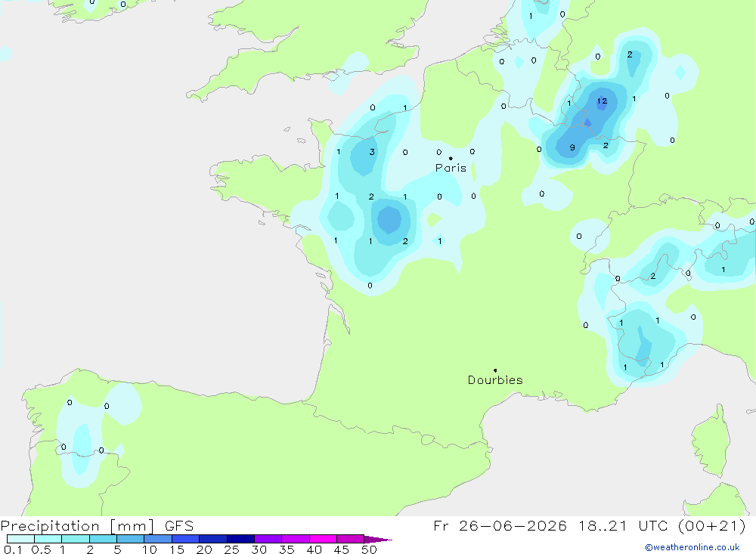Pick the legend swatch between 5 and 10
The image size is (756, 554).
130,539
